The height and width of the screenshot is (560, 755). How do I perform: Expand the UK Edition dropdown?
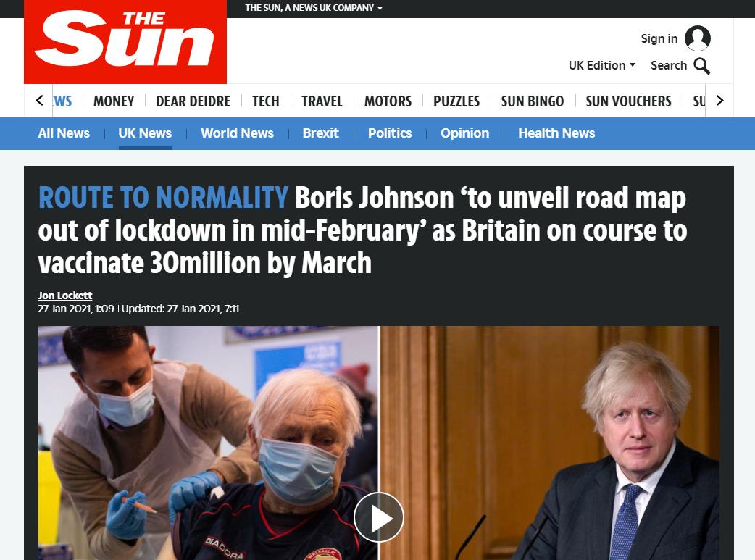pyautogui.click(x=602, y=65)
